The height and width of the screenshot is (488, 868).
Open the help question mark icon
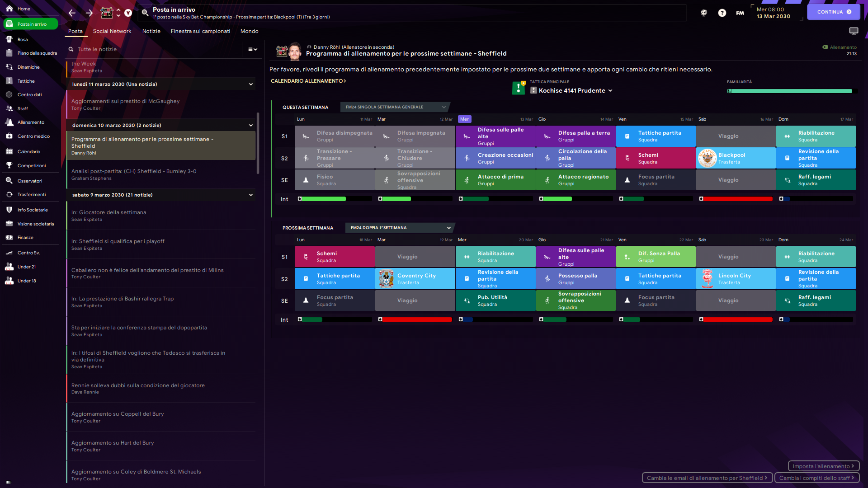(x=722, y=13)
